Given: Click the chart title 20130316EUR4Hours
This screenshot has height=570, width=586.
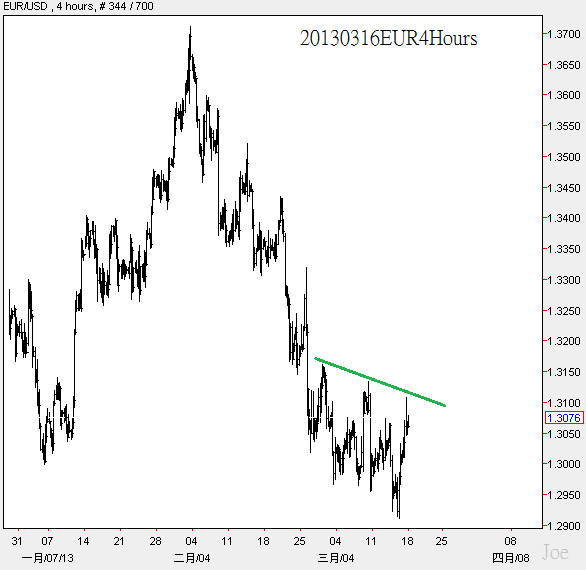Looking at the screenshot, I should click(388, 38).
